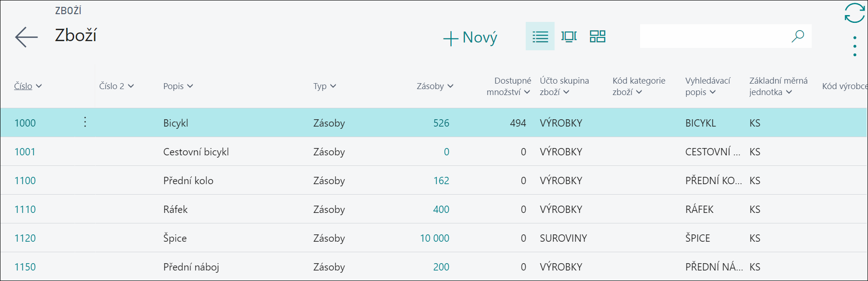Open the Typ column header dropdown
Image resolution: width=868 pixels, height=281 pixels.
point(333,86)
